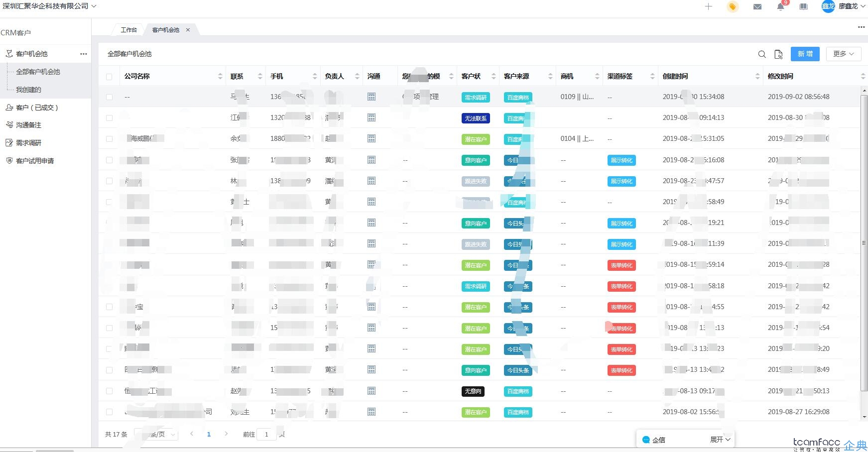Open the orange tag icon in top bar
This screenshot has height=452, width=868.
tap(732, 6)
